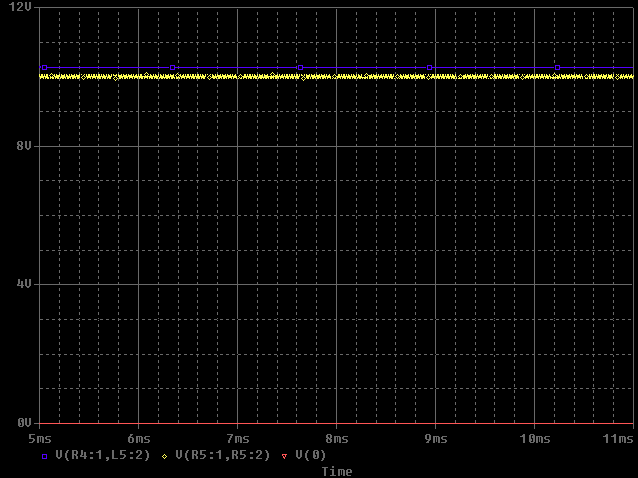Click the 5ms X-axis label
638x478 pixels.
[x=40, y=439]
